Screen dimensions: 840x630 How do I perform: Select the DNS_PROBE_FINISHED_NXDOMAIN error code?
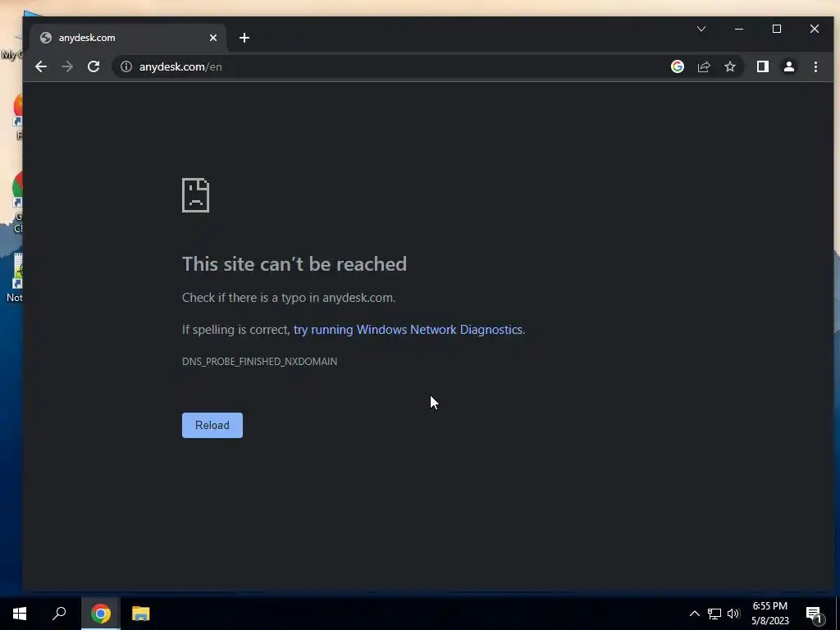[x=259, y=362]
